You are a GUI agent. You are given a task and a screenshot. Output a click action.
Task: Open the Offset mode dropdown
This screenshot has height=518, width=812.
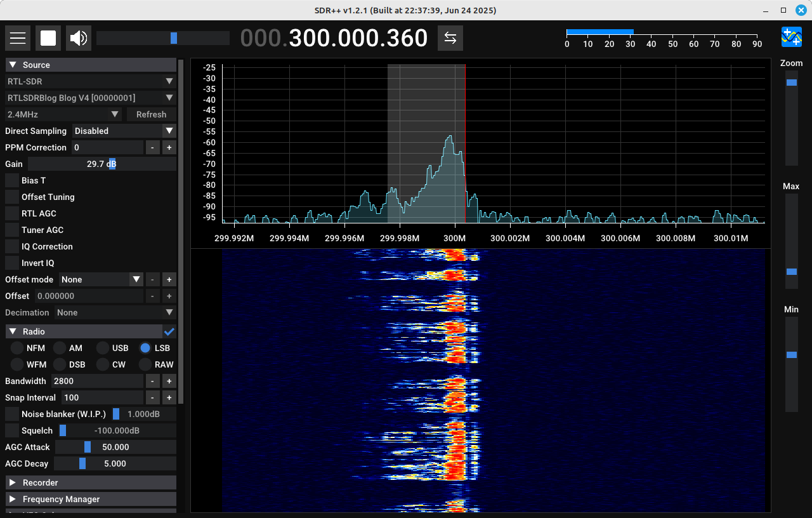point(101,279)
